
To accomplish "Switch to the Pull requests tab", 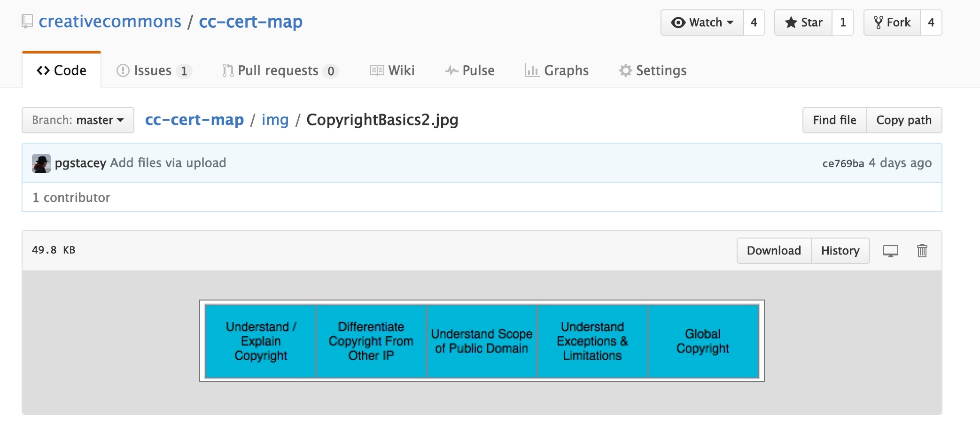I will point(280,70).
